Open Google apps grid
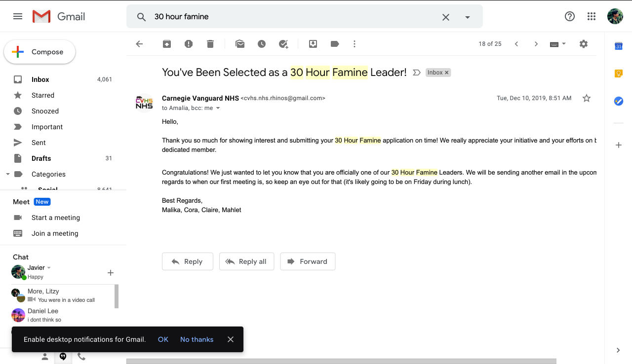Screen dimensions: 632x364 tap(592, 16)
